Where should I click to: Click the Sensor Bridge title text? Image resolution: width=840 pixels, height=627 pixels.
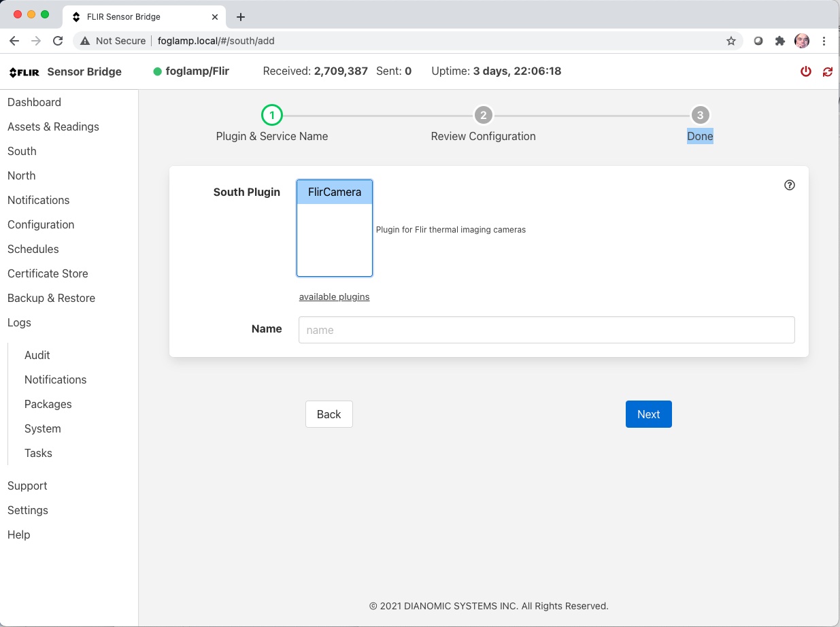tap(84, 71)
